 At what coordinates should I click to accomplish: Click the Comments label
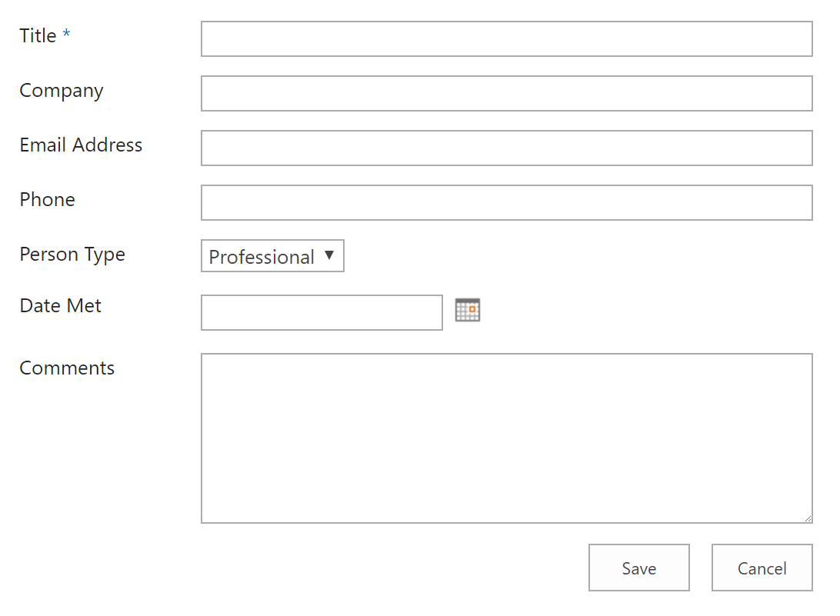(x=66, y=368)
